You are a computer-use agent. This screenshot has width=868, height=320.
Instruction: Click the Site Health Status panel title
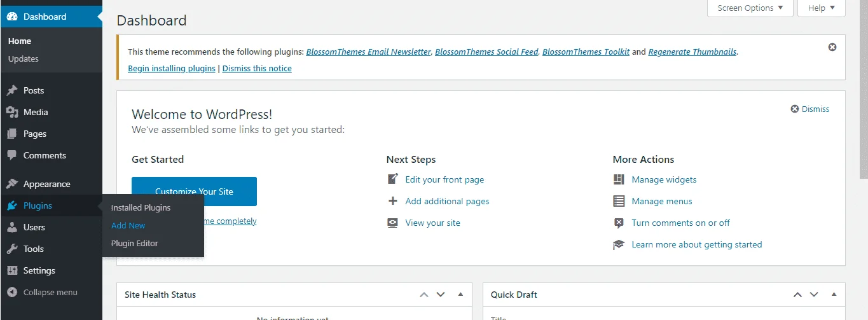point(160,295)
